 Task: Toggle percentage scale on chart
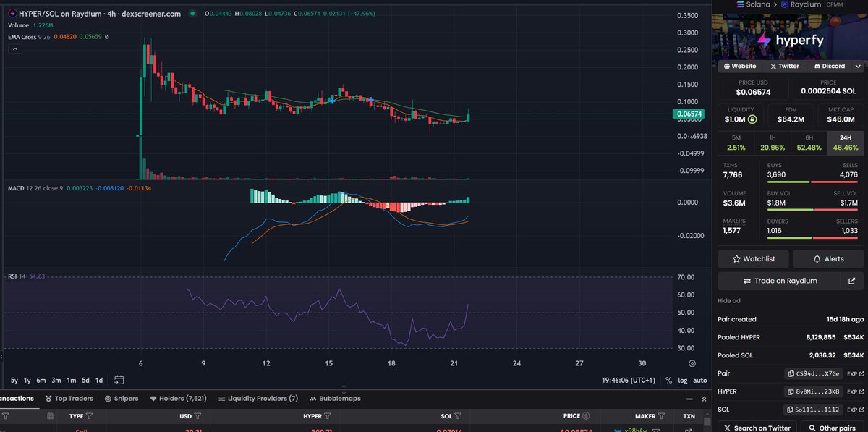669,380
